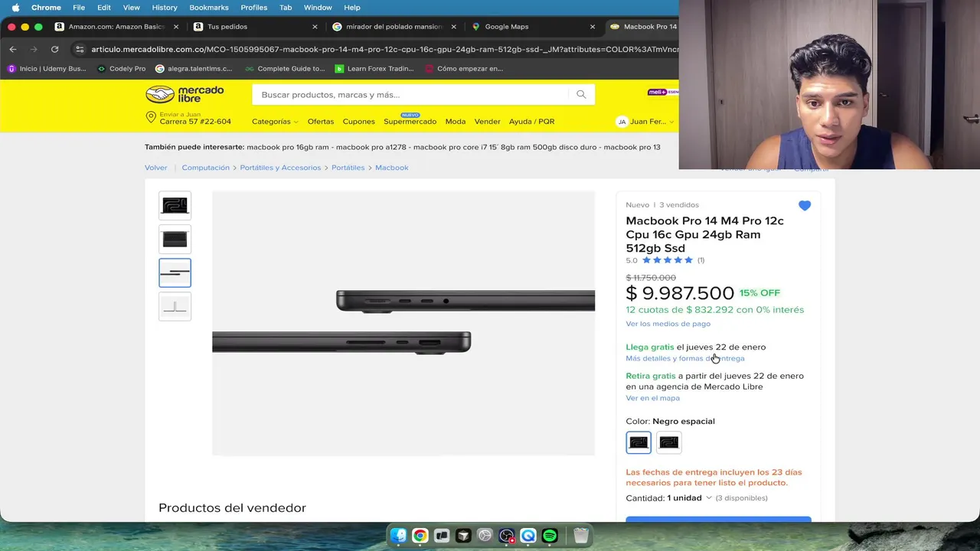Open the Profiles menu

254,8
